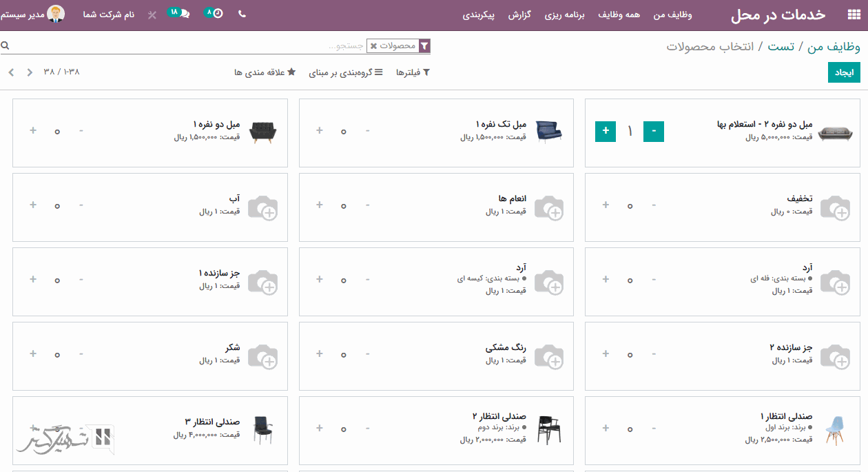Viewport: 868px width, 472px height.
Task: Click the phone call icon
Action: (x=242, y=14)
